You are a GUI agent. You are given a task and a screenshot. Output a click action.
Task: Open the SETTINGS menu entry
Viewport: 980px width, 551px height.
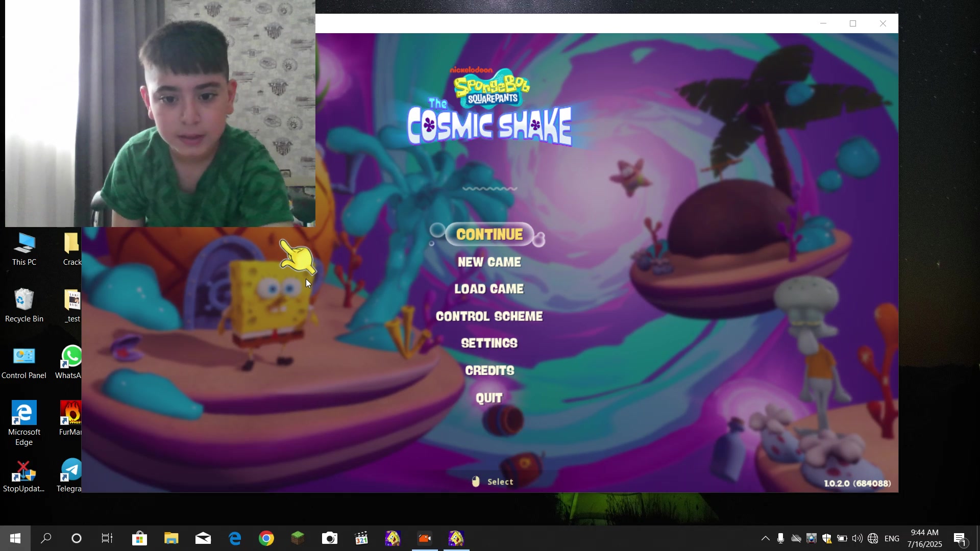click(x=489, y=343)
